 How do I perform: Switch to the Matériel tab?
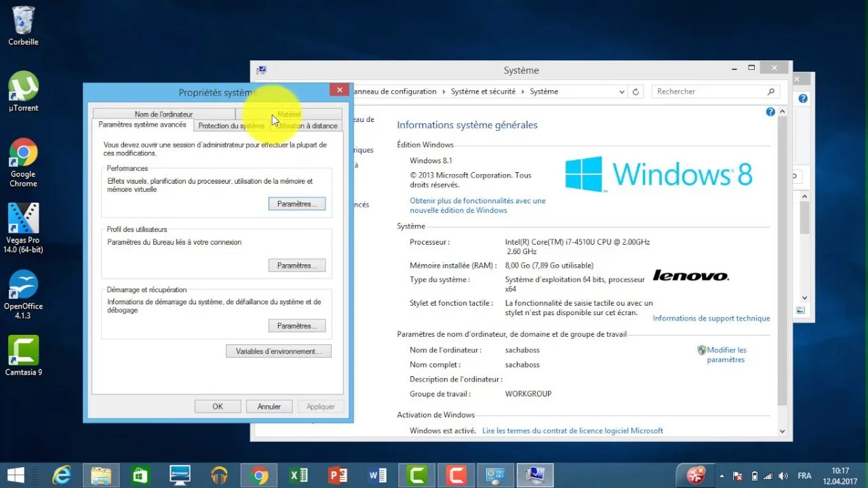pos(289,114)
